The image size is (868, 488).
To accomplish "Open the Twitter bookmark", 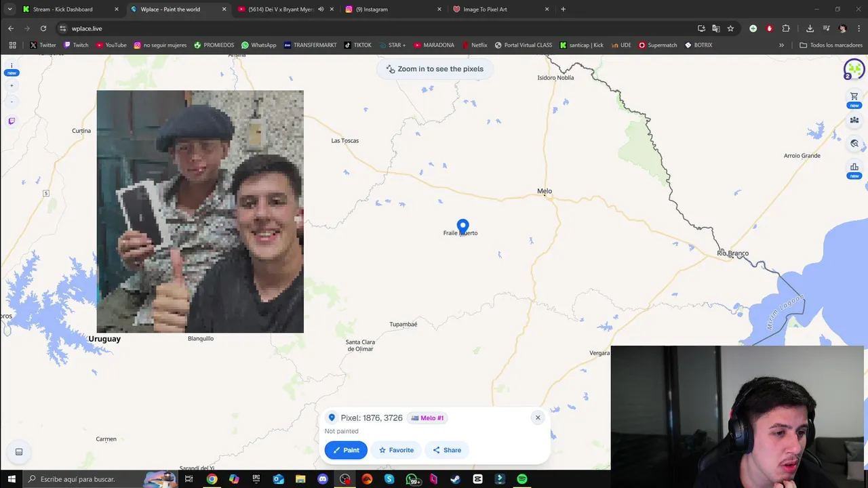I will tap(43, 45).
